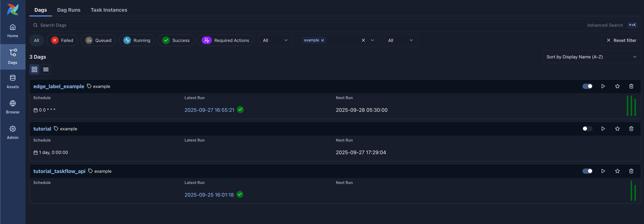Focus the Search Dags input field
644x224 pixels.
(300, 25)
